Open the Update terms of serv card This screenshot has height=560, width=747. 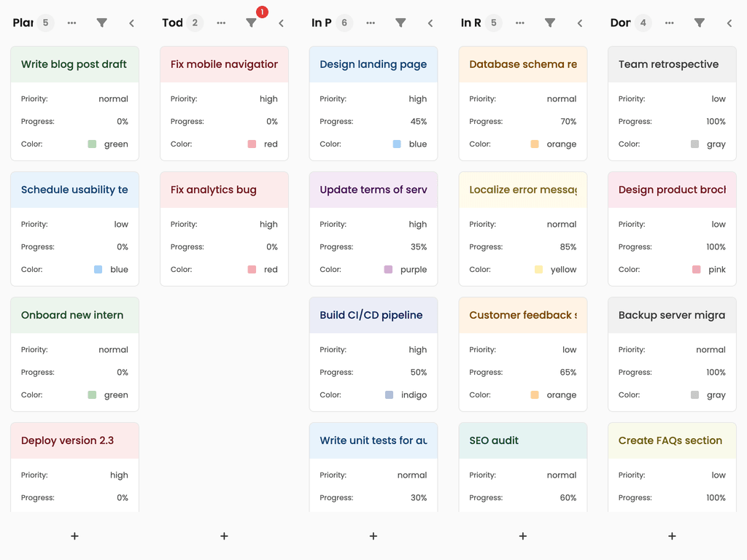[x=373, y=228]
